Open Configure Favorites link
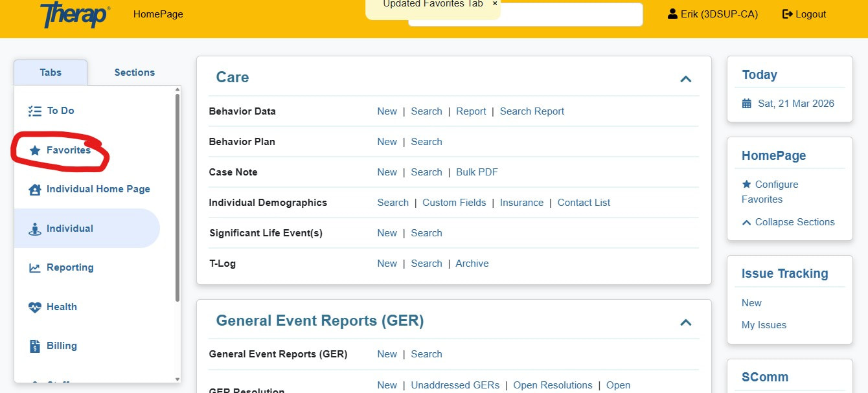 click(776, 185)
